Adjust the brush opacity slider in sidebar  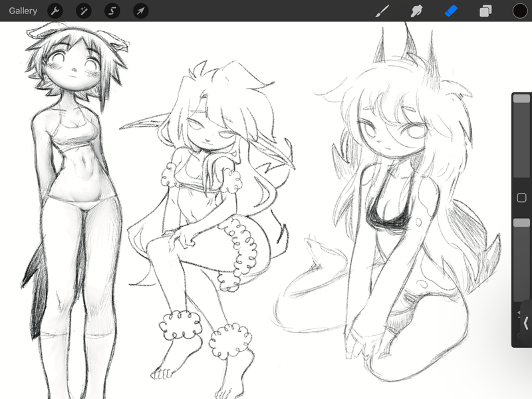521,260
